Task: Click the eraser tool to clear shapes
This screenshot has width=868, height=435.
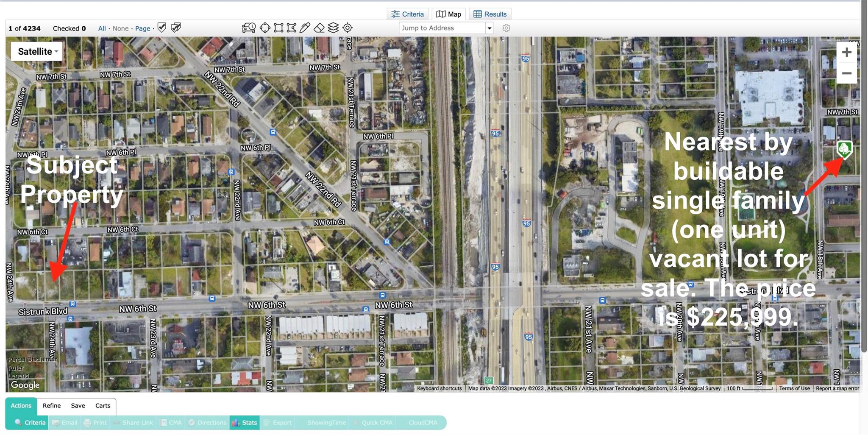Action: point(319,28)
